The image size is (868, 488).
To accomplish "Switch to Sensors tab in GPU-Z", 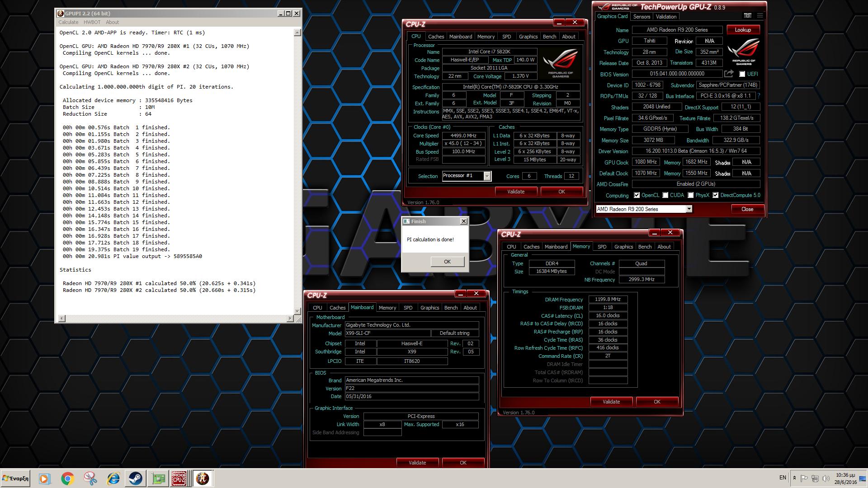I will (642, 17).
